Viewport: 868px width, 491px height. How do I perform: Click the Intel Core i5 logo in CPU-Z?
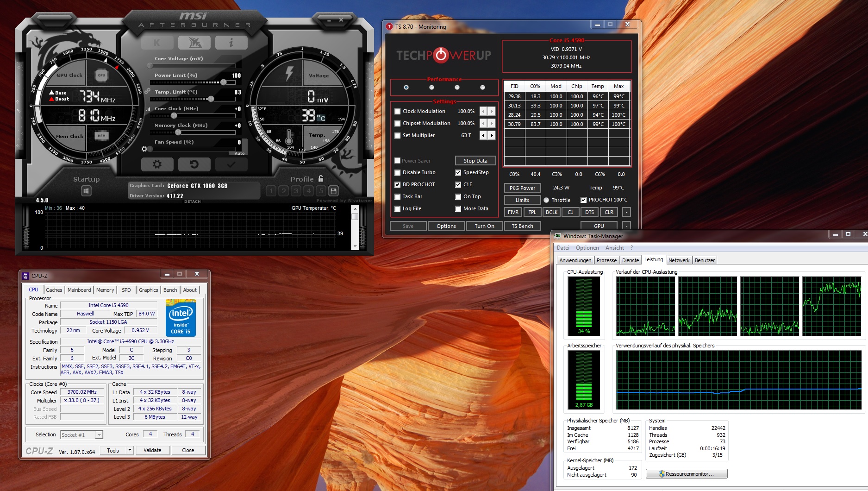click(x=181, y=318)
